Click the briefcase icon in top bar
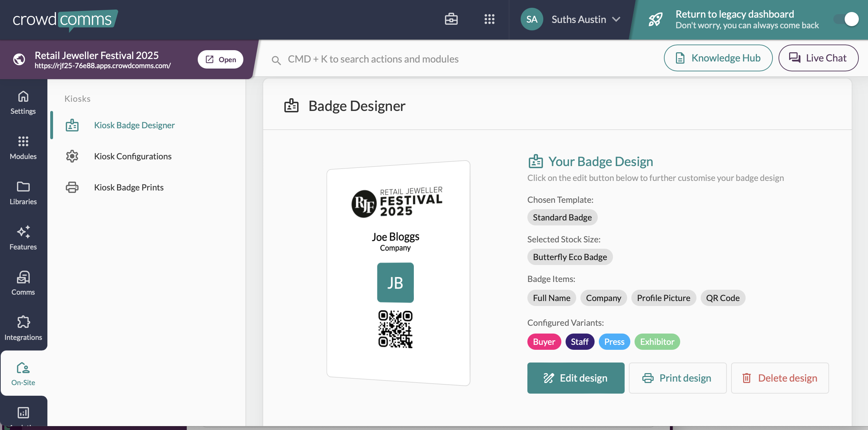868x430 pixels. pyautogui.click(x=451, y=19)
